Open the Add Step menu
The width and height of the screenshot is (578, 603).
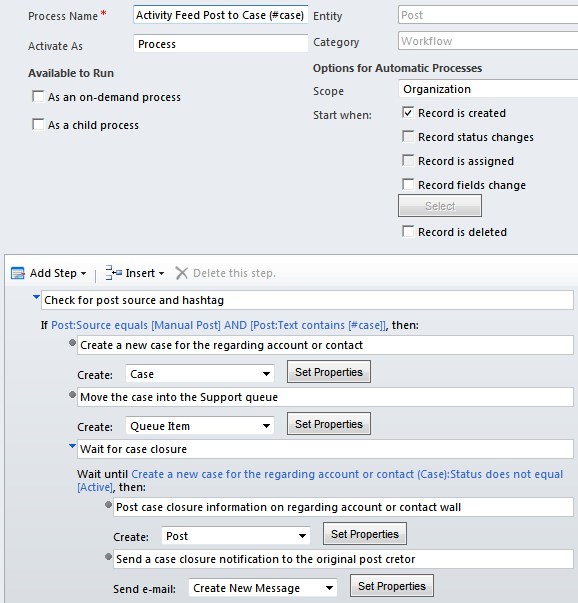click(x=58, y=273)
